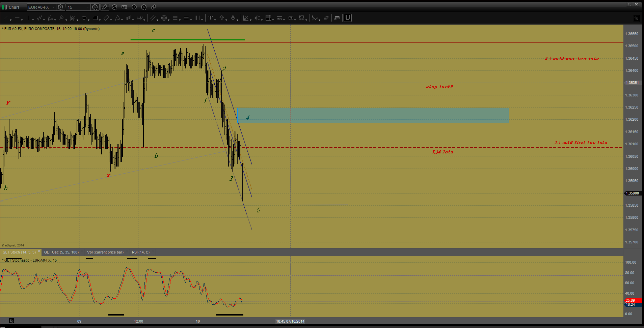
Task: Toggle the chart link indicator beside Chart
Action: (x=4, y=7)
